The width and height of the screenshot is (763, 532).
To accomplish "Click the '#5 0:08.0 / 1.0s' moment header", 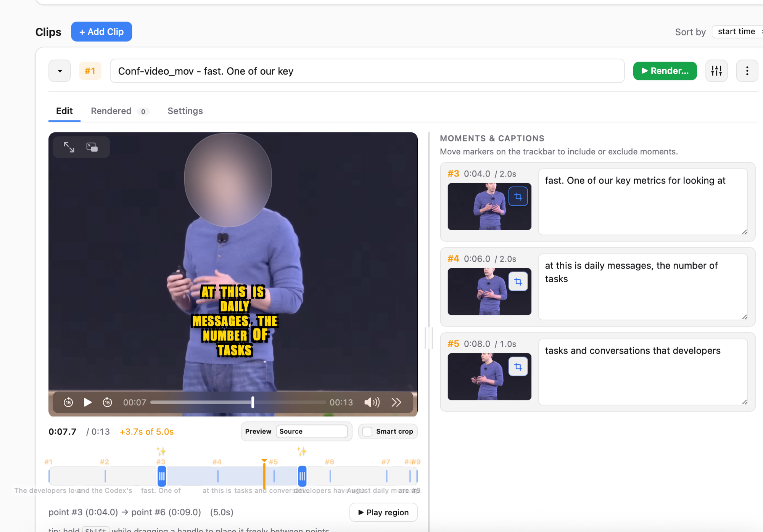I will click(x=482, y=344).
